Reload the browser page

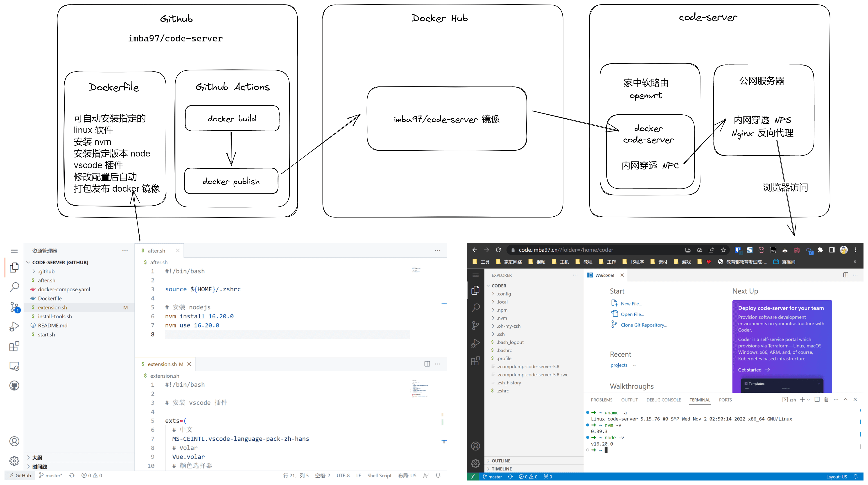coord(498,250)
